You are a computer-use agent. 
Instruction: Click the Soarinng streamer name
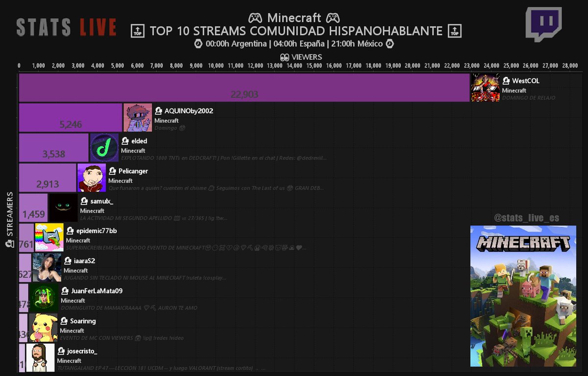click(x=83, y=321)
